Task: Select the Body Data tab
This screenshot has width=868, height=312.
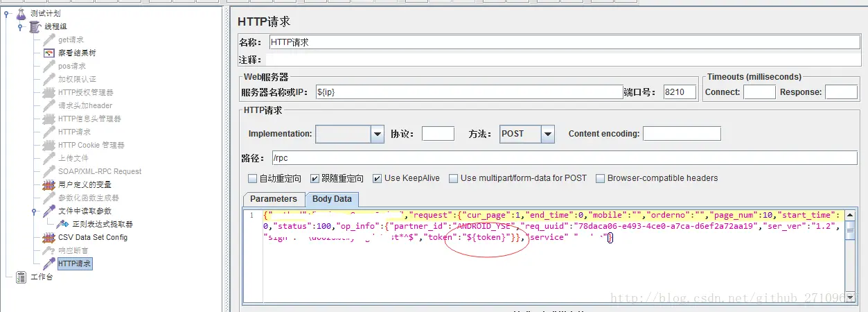Action: 333,199
